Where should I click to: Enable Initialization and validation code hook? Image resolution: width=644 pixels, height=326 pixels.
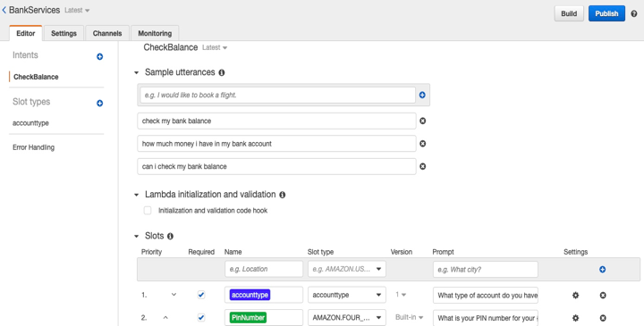click(148, 211)
